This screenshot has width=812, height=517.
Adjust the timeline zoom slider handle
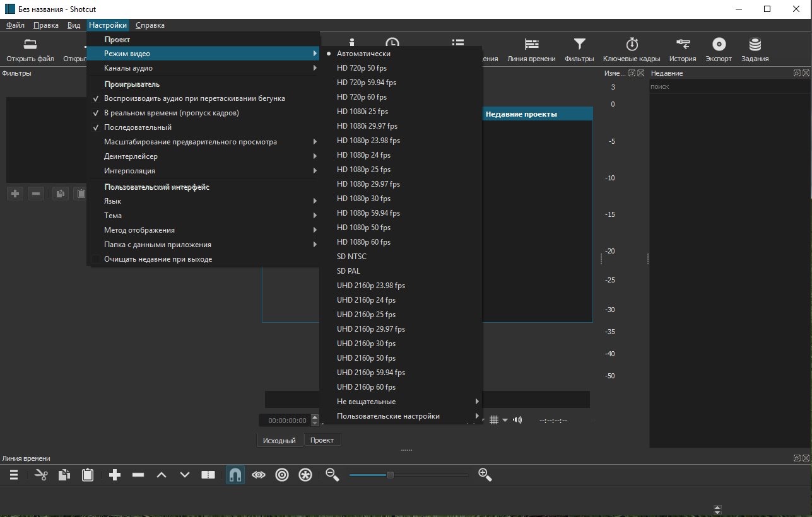[x=390, y=475]
